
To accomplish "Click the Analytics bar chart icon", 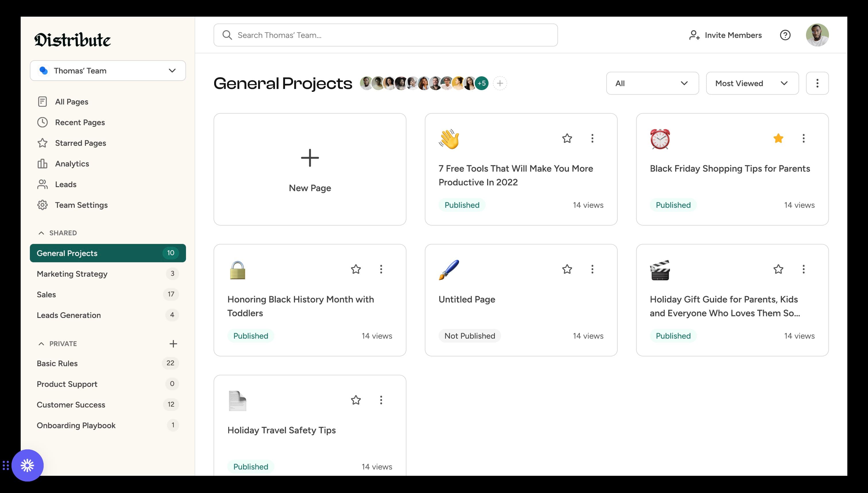I will pyautogui.click(x=42, y=164).
